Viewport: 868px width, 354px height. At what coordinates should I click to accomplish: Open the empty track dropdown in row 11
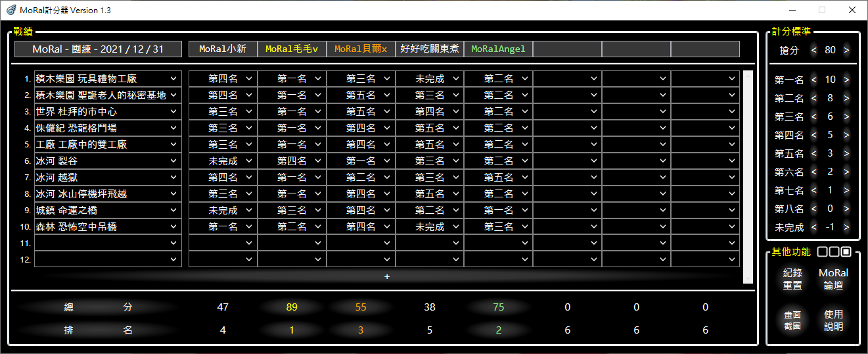tap(108, 243)
